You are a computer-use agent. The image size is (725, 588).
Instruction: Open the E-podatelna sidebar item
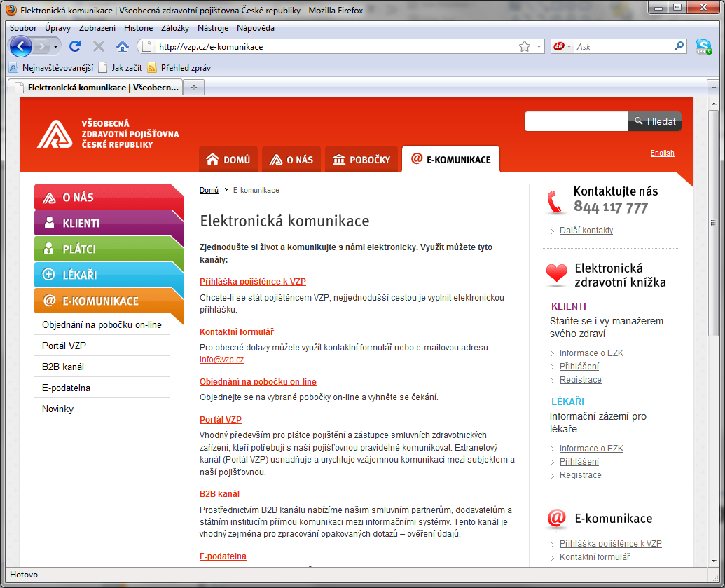[66, 388]
